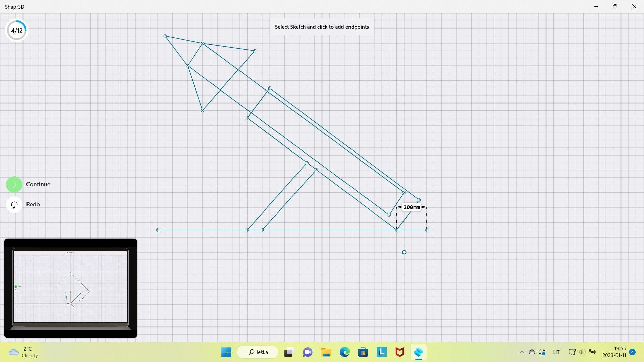Click the taskbar search box
The width and height of the screenshot is (644, 362).
pos(258,352)
